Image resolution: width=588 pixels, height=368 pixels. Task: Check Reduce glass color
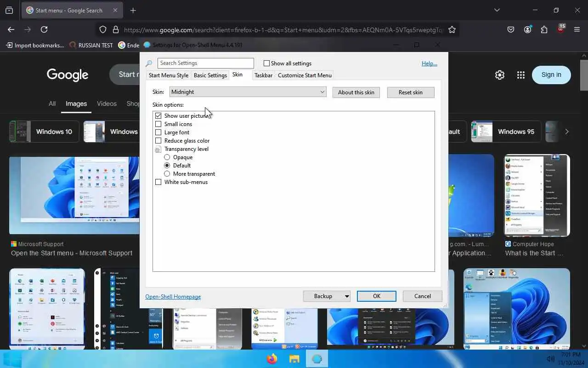158,141
